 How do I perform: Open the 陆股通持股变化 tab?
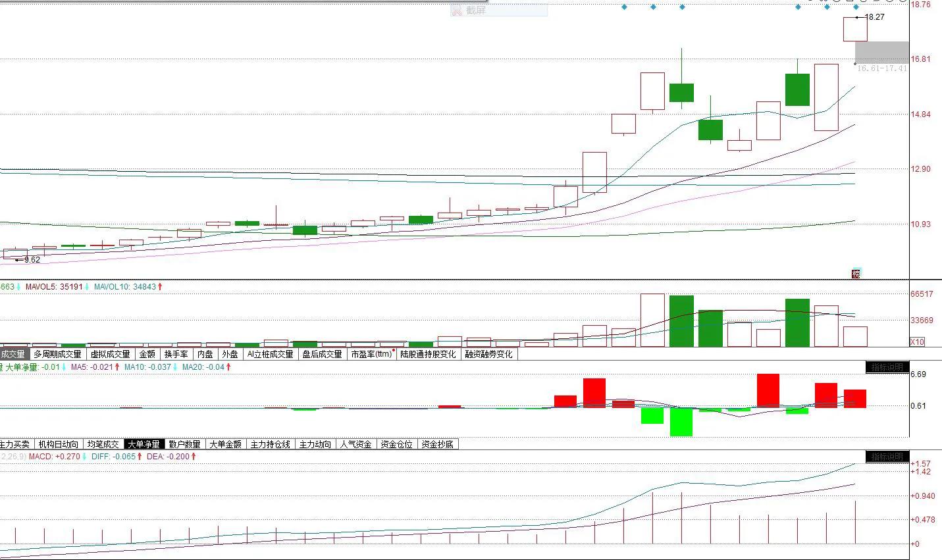pos(428,354)
